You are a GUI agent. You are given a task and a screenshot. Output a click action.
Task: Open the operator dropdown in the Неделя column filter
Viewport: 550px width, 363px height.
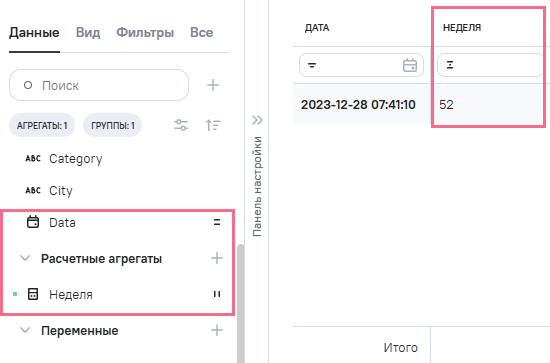coord(450,65)
